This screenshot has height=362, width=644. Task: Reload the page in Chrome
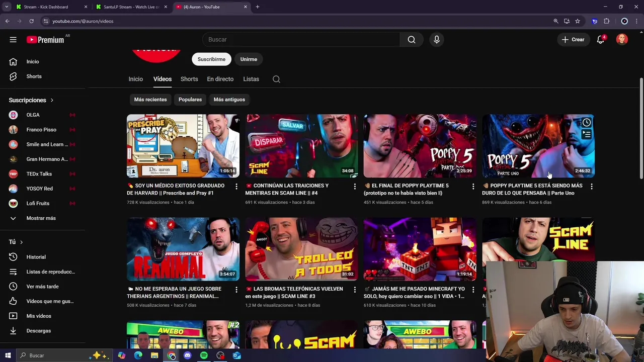tap(31, 21)
